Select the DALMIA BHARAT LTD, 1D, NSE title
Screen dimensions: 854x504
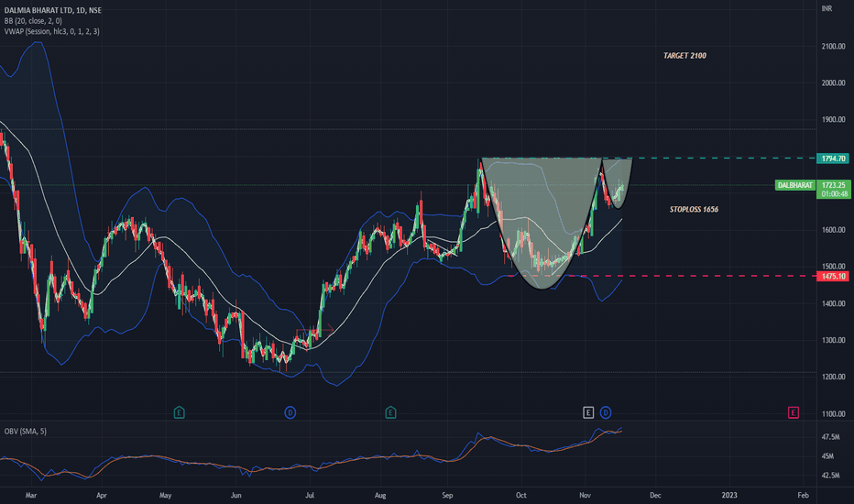[x=53, y=10]
